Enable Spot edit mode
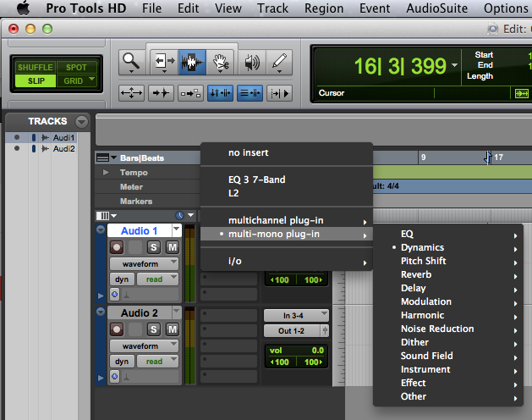 pyautogui.click(x=76, y=67)
